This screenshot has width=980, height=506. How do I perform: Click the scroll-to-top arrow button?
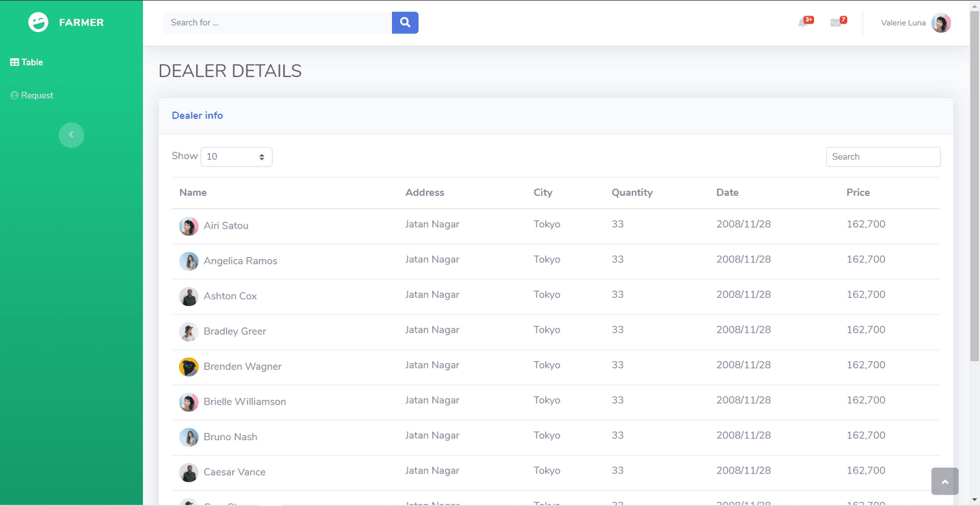pos(945,482)
